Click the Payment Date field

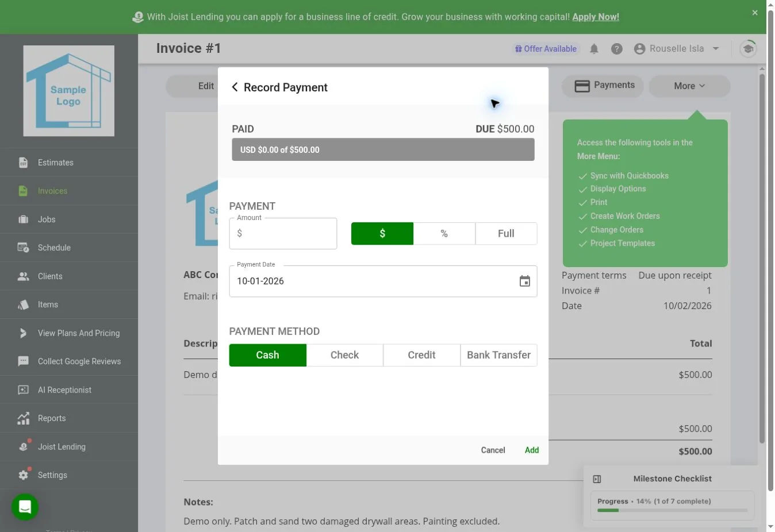tap(383, 281)
